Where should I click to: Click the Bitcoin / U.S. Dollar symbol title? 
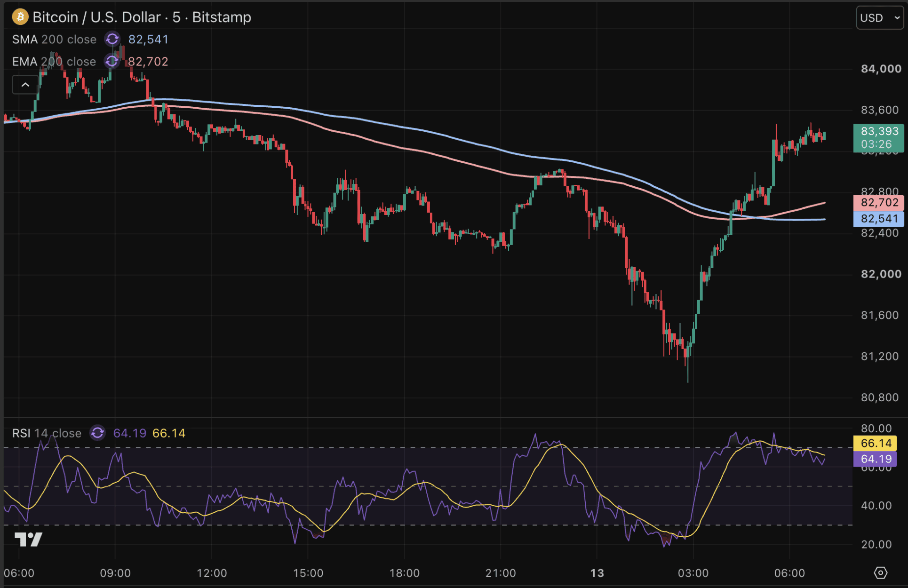142,17
